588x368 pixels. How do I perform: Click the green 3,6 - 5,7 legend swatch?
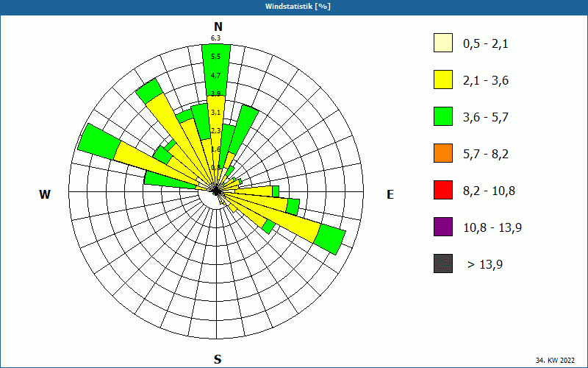pyautogui.click(x=443, y=116)
